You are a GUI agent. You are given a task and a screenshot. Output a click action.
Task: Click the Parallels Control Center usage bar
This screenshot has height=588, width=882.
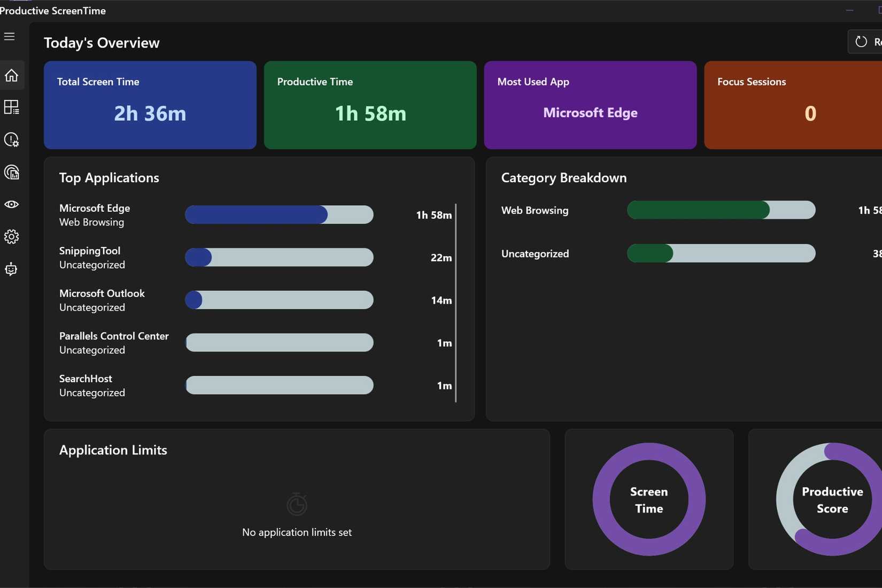[279, 343]
